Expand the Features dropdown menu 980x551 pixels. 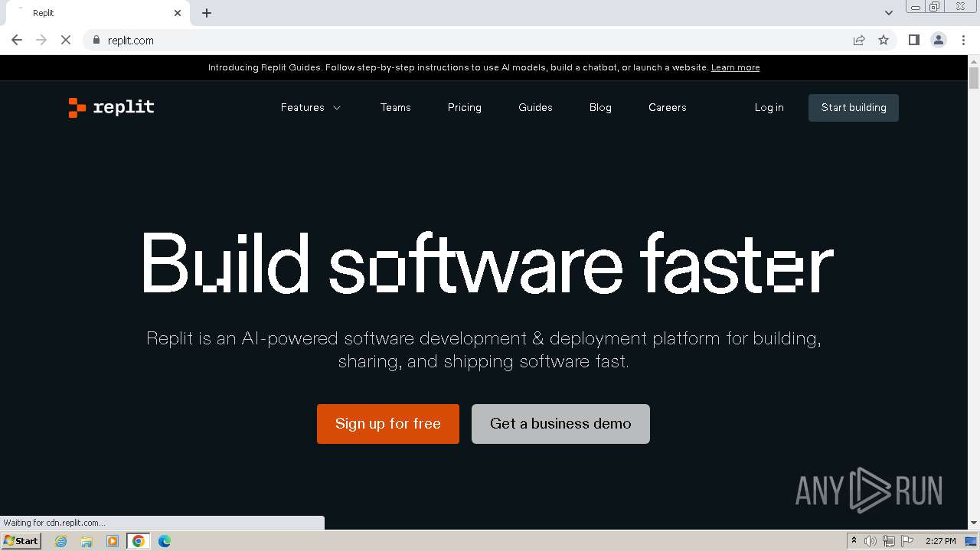click(311, 107)
